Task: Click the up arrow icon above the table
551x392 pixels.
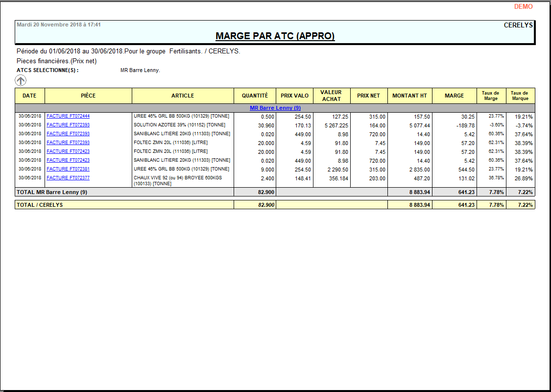Action: (21, 81)
